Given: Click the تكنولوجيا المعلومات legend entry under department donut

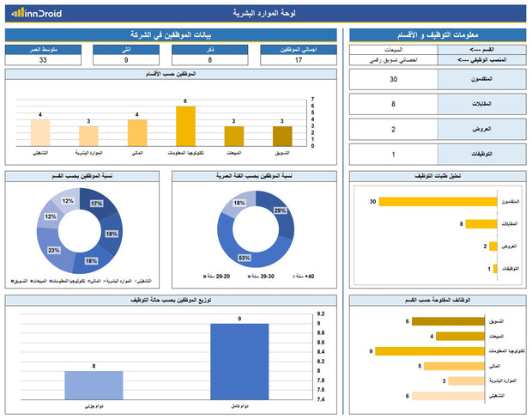Looking at the screenshot, I should click(67, 281).
